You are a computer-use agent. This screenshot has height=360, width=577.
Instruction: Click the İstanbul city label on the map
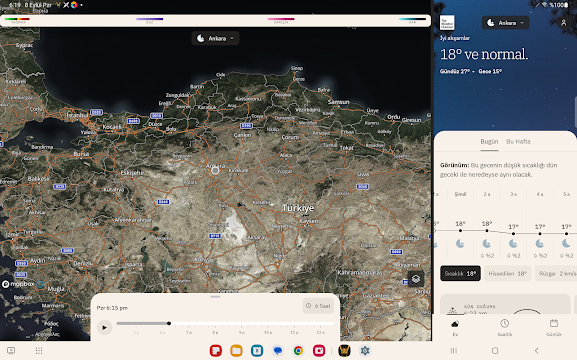(77, 115)
